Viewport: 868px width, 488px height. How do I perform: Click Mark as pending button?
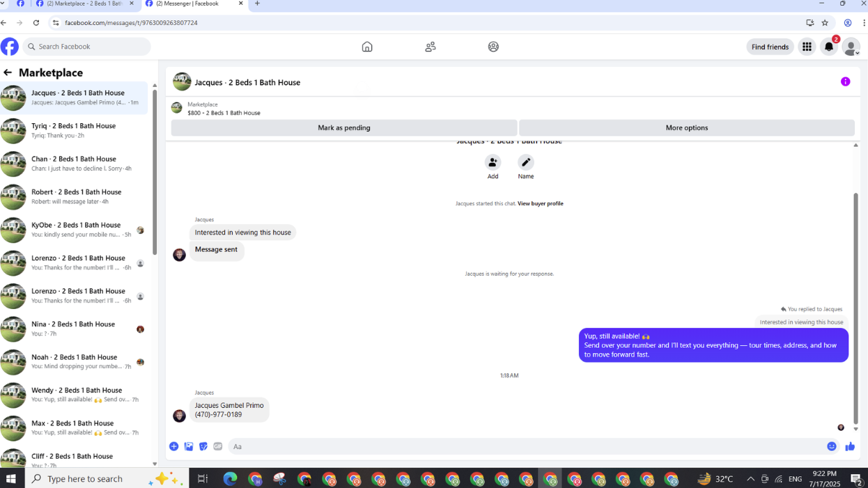(x=344, y=127)
